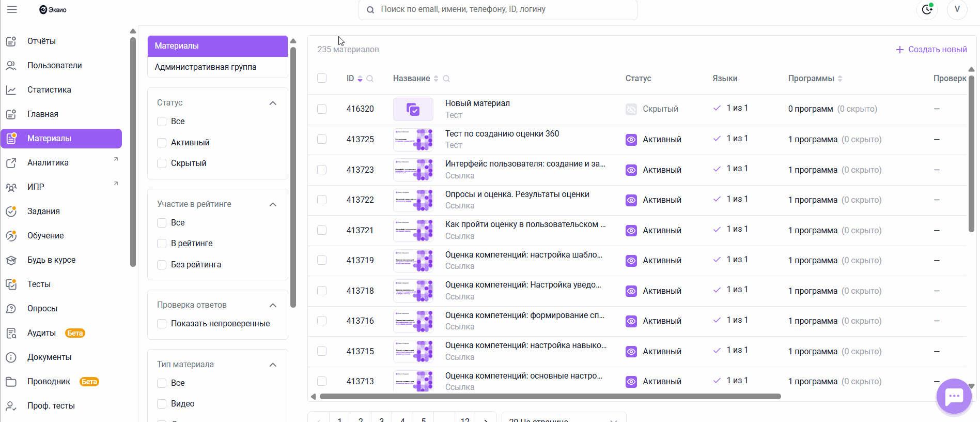Screen dimensions: 980x422
Task: Tick Показать непроверенные checkbox
Action: (x=162, y=324)
